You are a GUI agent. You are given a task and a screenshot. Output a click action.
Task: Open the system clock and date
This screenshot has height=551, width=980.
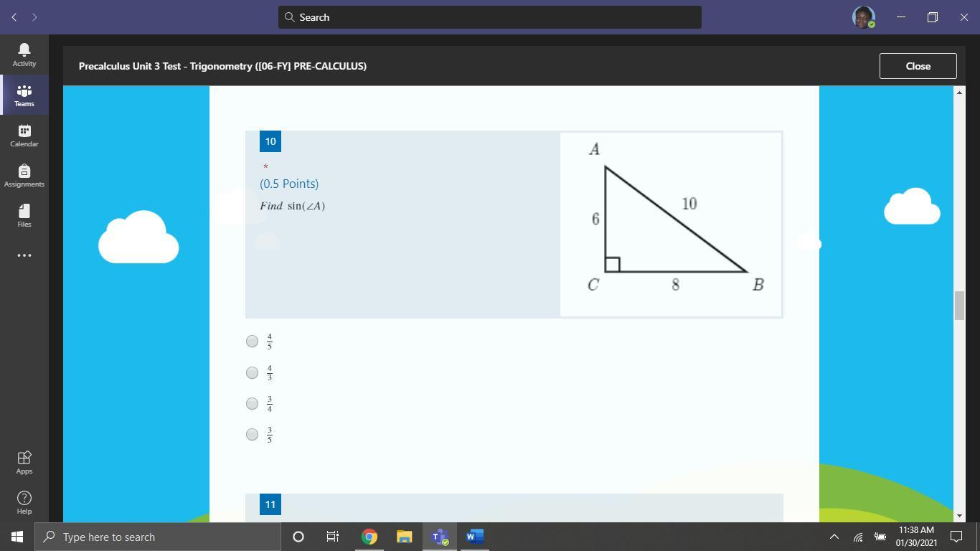click(916, 537)
